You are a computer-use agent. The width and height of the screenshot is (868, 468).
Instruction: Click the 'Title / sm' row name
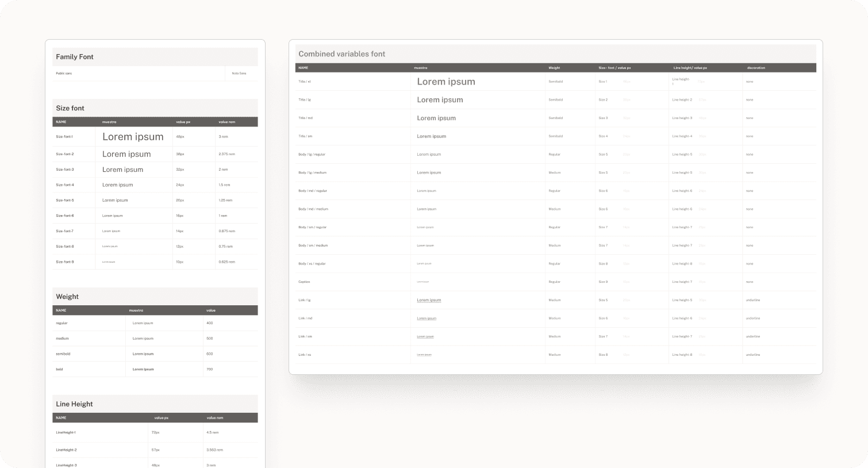[x=305, y=136]
